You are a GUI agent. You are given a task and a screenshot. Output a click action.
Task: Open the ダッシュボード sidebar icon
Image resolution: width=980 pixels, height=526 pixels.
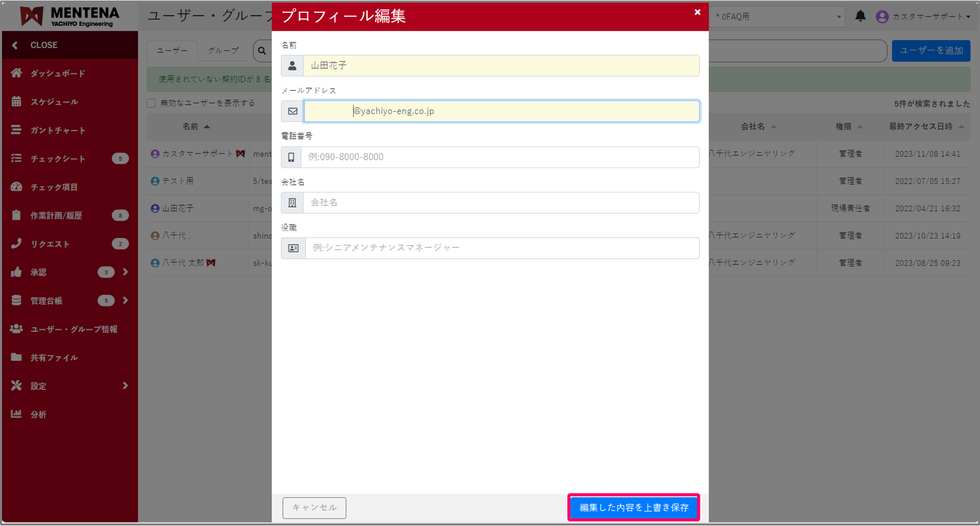tap(17, 73)
